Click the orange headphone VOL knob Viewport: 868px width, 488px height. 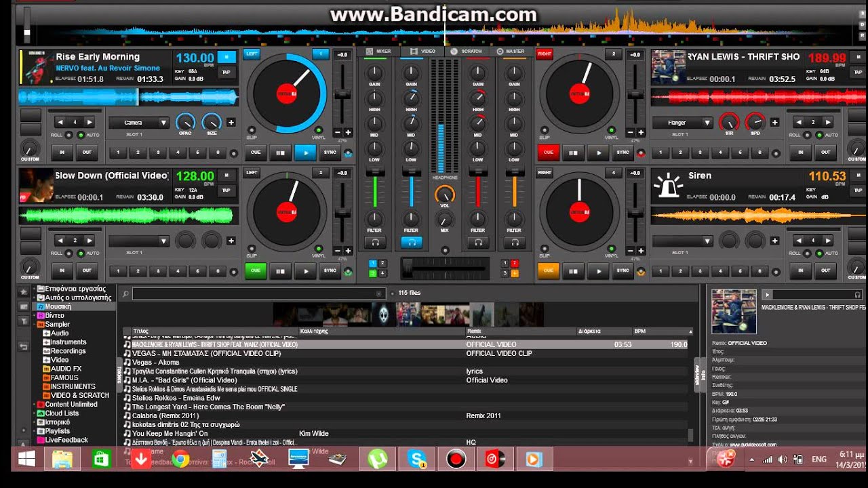pos(444,195)
